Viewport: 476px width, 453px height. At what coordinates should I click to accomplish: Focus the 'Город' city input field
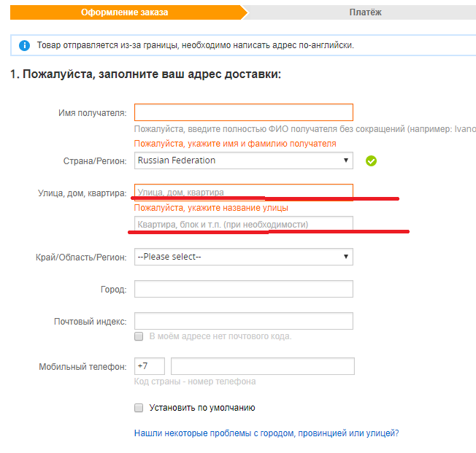point(243,290)
